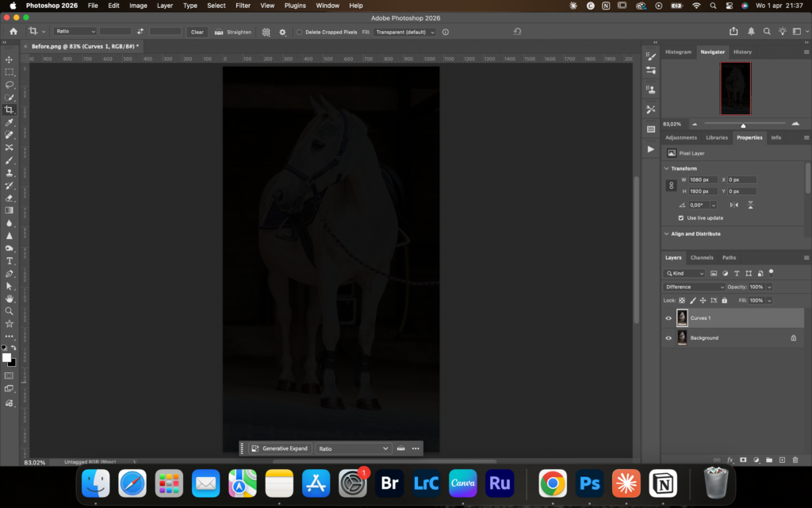Open crop overlay grid options

tap(266, 33)
